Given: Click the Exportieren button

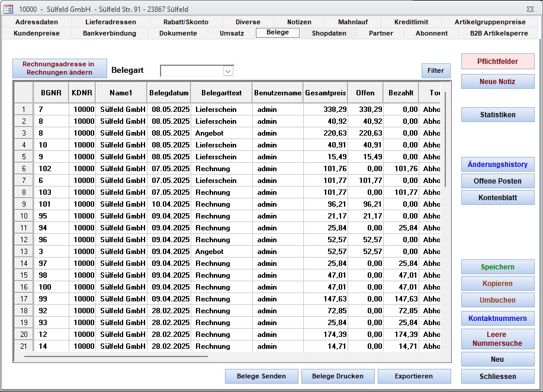Looking at the screenshot, I should (x=414, y=376).
